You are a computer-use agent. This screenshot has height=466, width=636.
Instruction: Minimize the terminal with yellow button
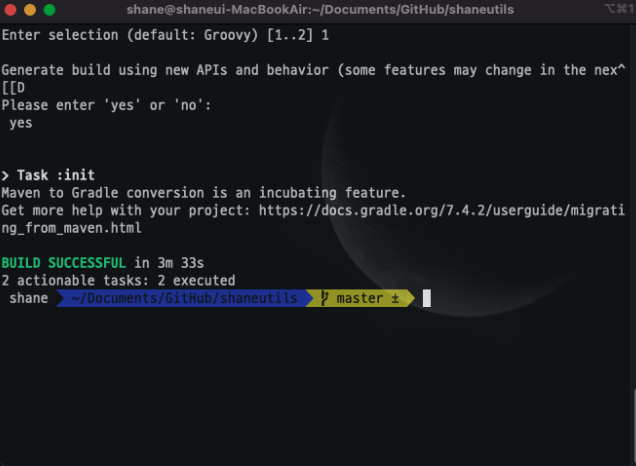(x=30, y=9)
